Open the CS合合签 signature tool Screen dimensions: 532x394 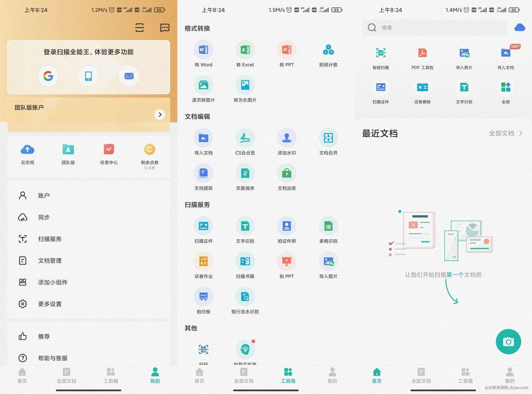click(245, 142)
